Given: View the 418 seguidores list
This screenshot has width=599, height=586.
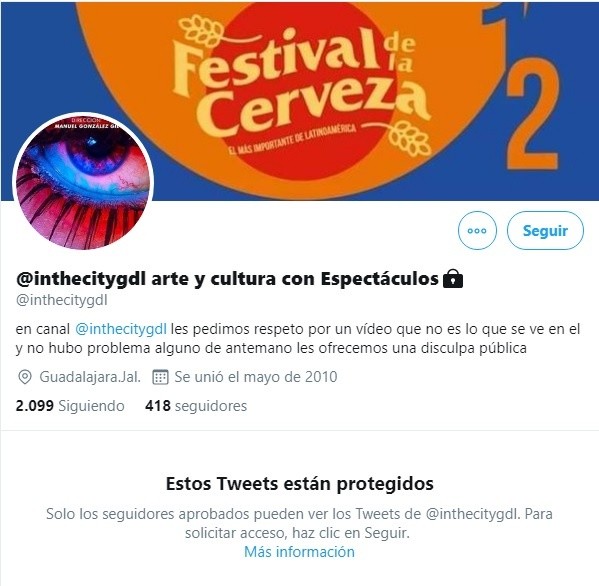Looking at the screenshot, I should pos(196,406).
